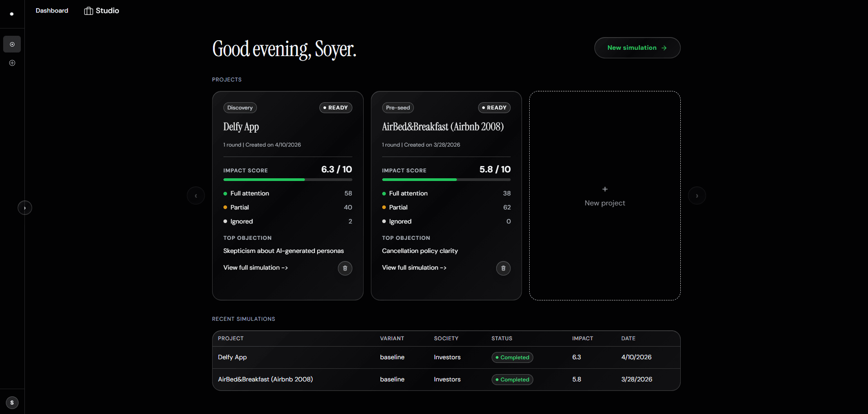Viewport: 868px width, 414px height.
Task: Open AirBed&Breakfast row in recent simulations
Action: tap(266, 379)
